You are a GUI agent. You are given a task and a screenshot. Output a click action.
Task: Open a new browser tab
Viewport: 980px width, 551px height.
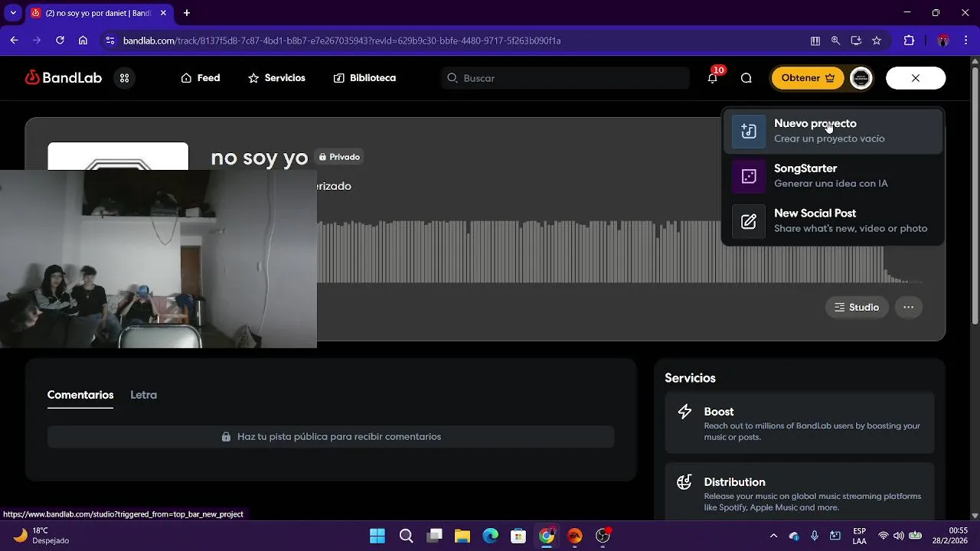tap(187, 13)
